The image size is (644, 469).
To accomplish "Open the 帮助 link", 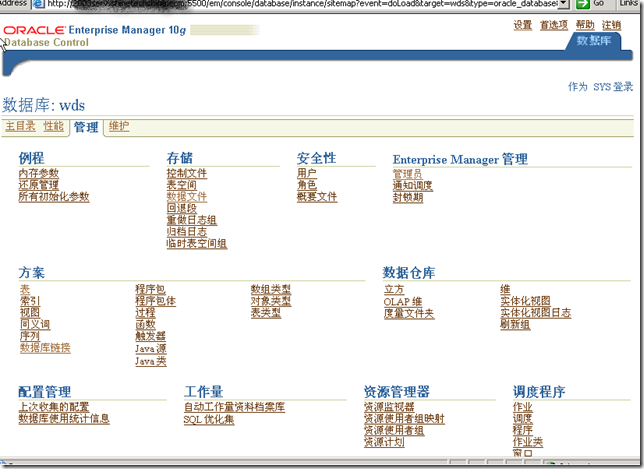I will tap(585, 25).
